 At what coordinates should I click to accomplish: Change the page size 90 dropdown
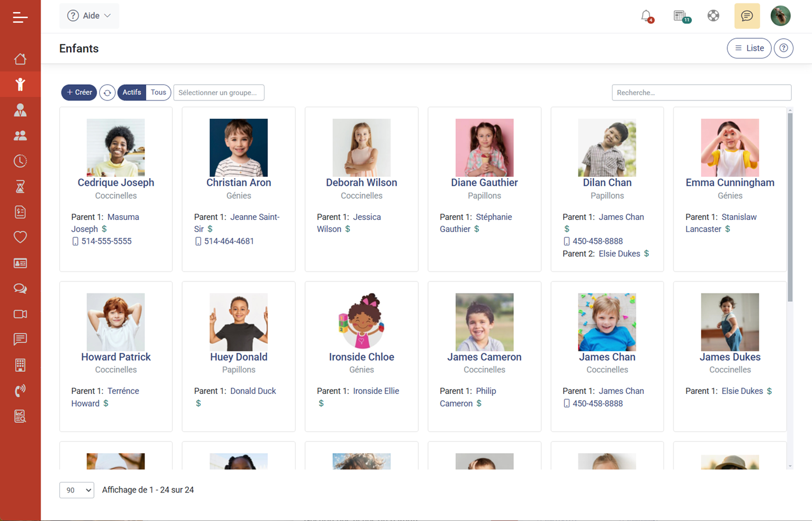click(76, 490)
